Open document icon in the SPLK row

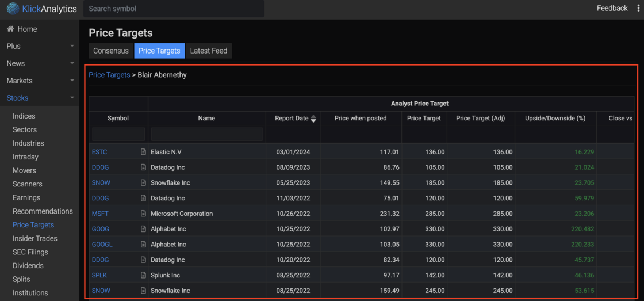pos(143,275)
